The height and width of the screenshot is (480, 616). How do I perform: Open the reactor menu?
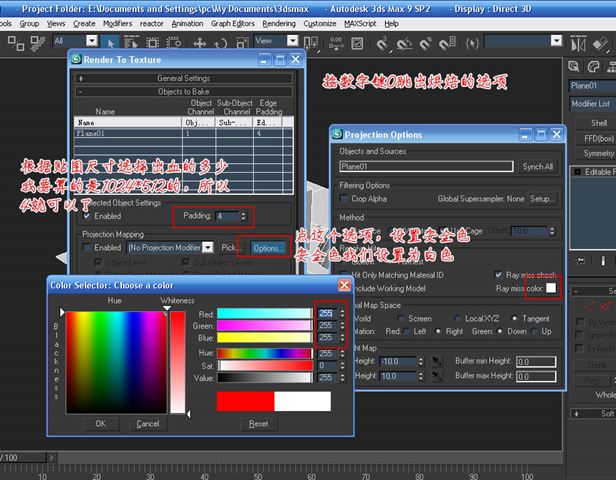tap(152, 24)
